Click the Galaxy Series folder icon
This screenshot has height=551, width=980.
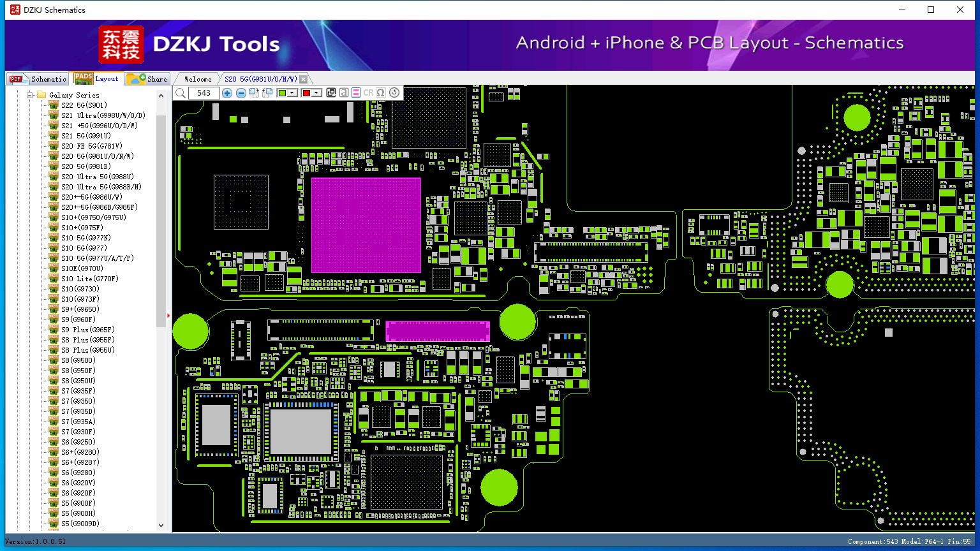[x=41, y=95]
